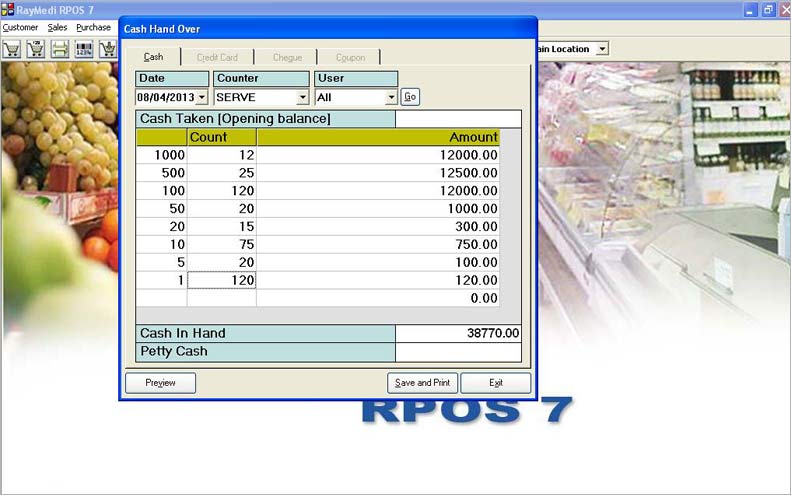This screenshot has height=495, width=791.
Task: Open the Sales menu
Action: (58, 27)
